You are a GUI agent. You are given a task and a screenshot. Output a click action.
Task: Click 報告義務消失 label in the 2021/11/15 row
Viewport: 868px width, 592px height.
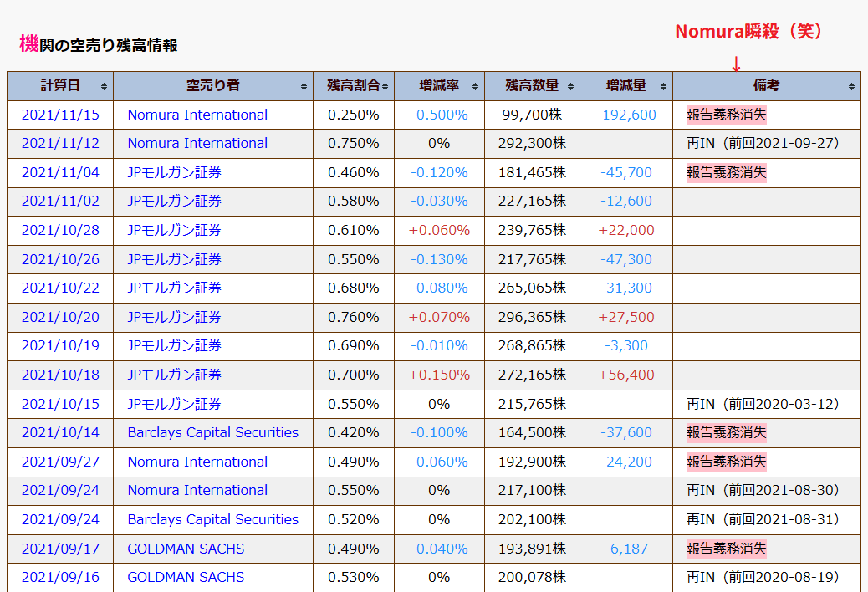[726, 115]
